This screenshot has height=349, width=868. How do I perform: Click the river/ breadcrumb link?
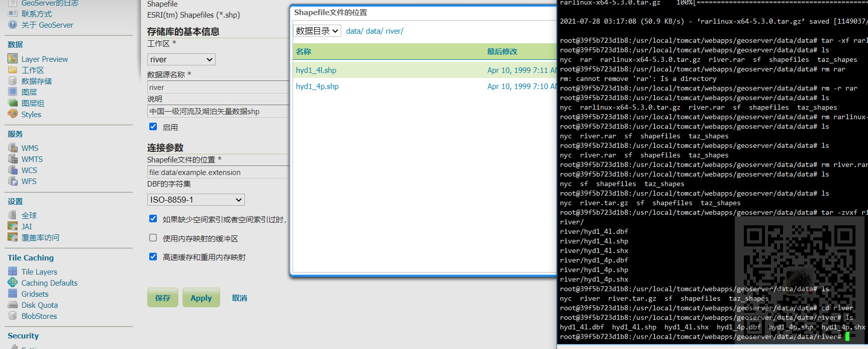point(395,31)
